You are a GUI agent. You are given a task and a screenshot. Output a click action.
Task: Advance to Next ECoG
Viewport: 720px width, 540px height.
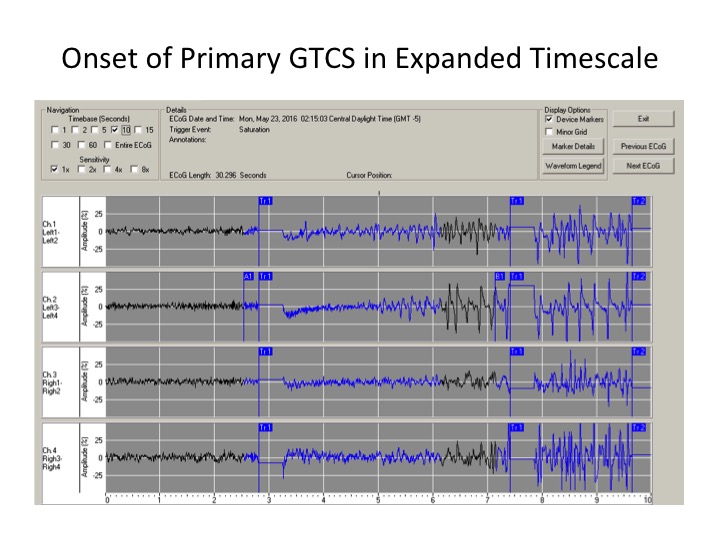coord(643,166)
